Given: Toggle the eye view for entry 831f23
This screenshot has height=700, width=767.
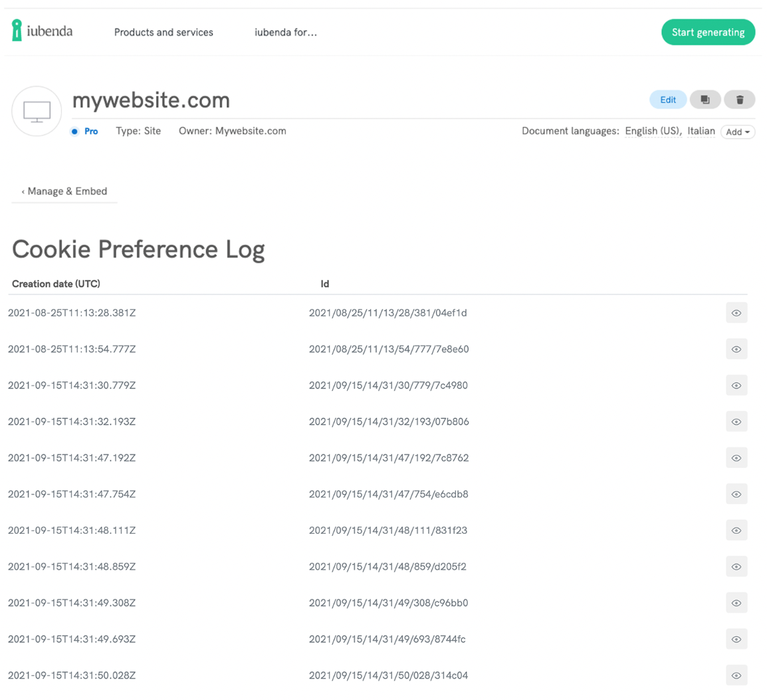Looking at the screenshot, I should 736,530.
